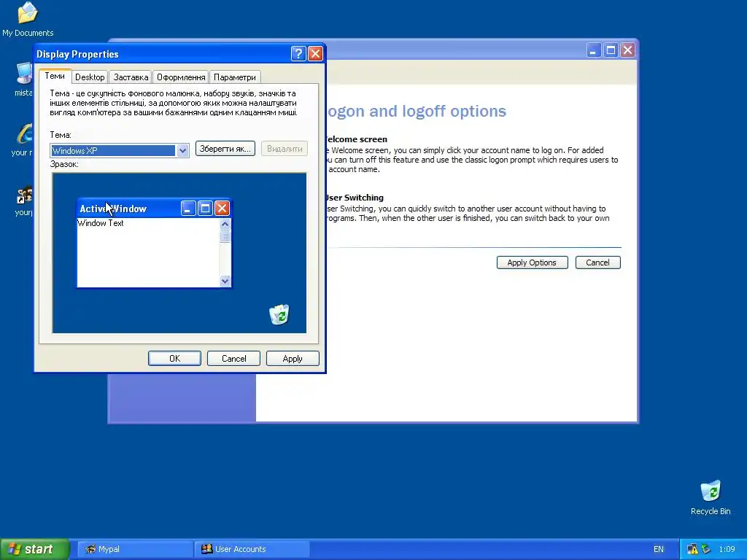Click the 'Window Text' preview text
This screenshot has width=747, height=560.
[x=101, y=223]
